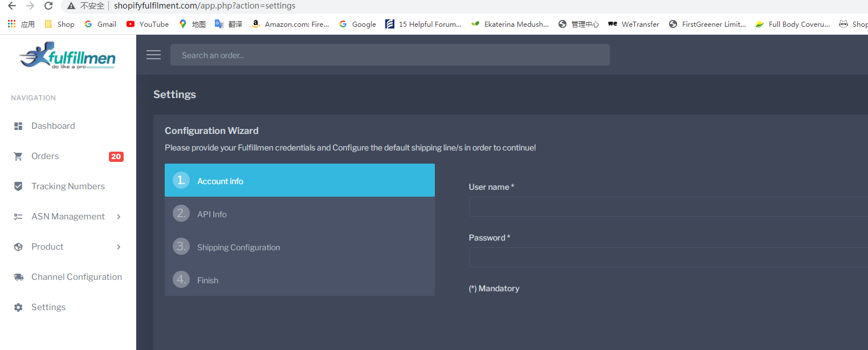Viewport: 868px width, 350px height.
Task: Open Dashboard in navigation
Action: (x=53, y=126)
